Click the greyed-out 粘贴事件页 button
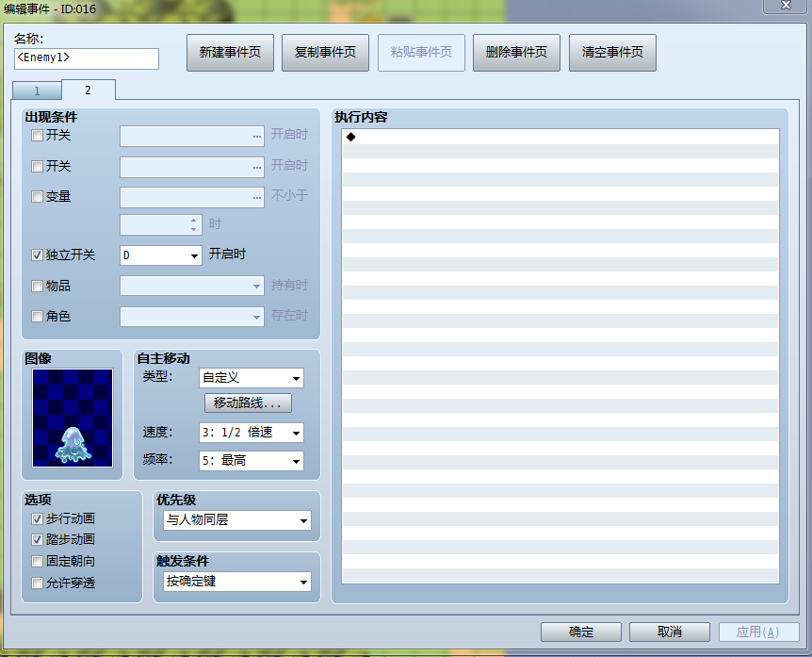Screen dimensions: 812x657 pyautogui.click(x=421, y=53)
